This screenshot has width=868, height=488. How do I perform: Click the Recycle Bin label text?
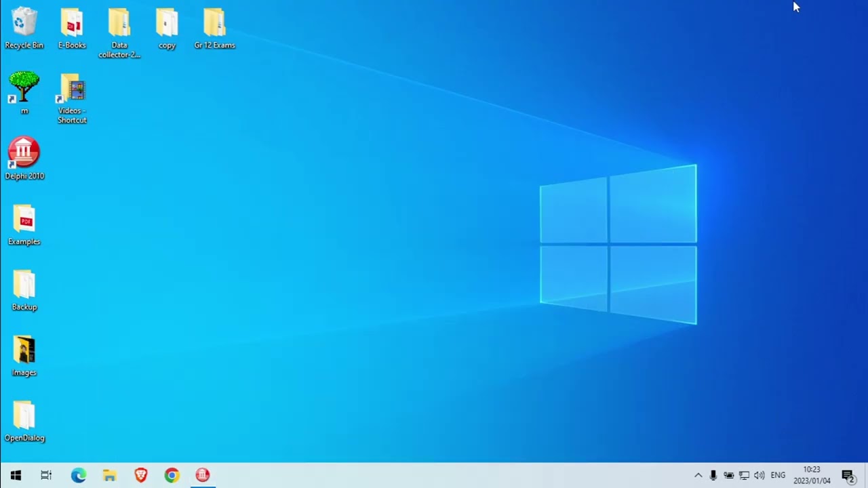(24, 45)
